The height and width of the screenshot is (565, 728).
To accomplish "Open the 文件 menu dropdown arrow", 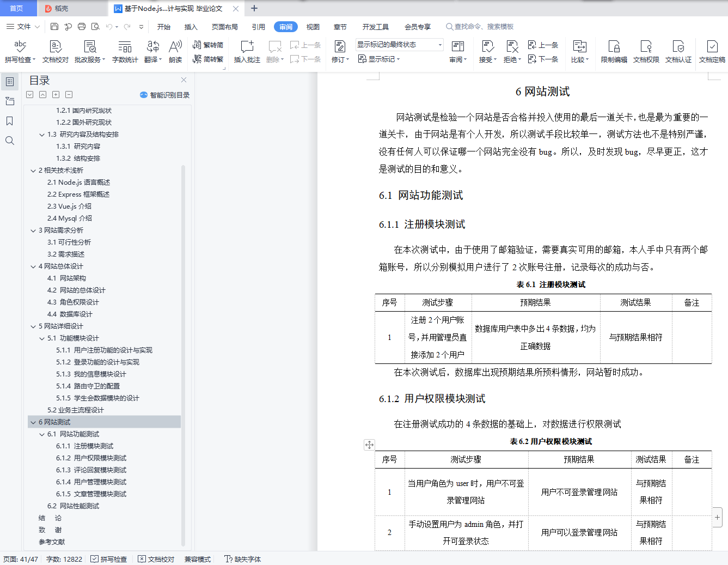I will 37,27.
